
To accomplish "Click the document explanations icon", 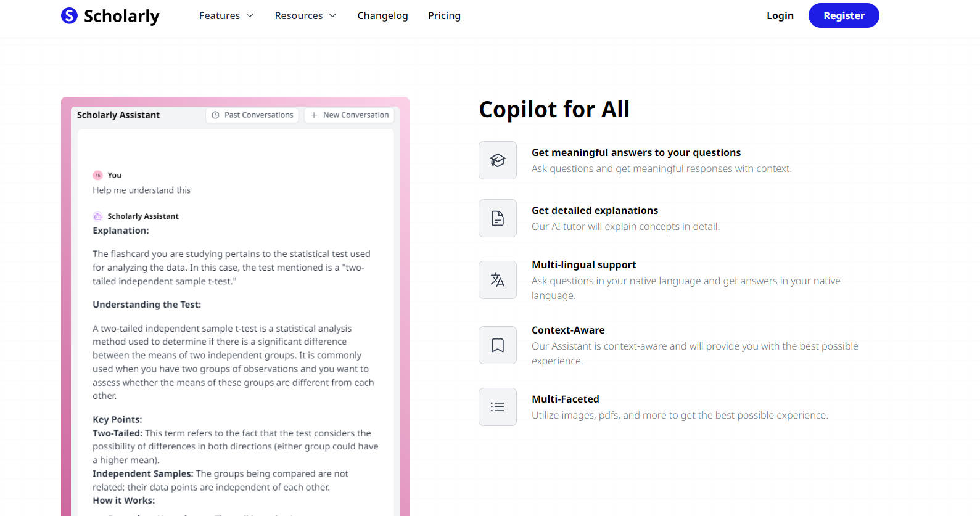I will click(497, 218).
